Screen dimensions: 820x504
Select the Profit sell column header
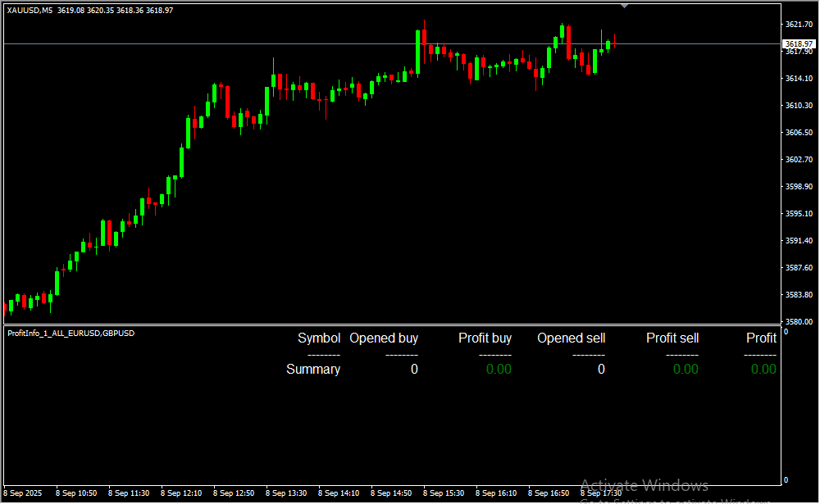pos(672,338)
